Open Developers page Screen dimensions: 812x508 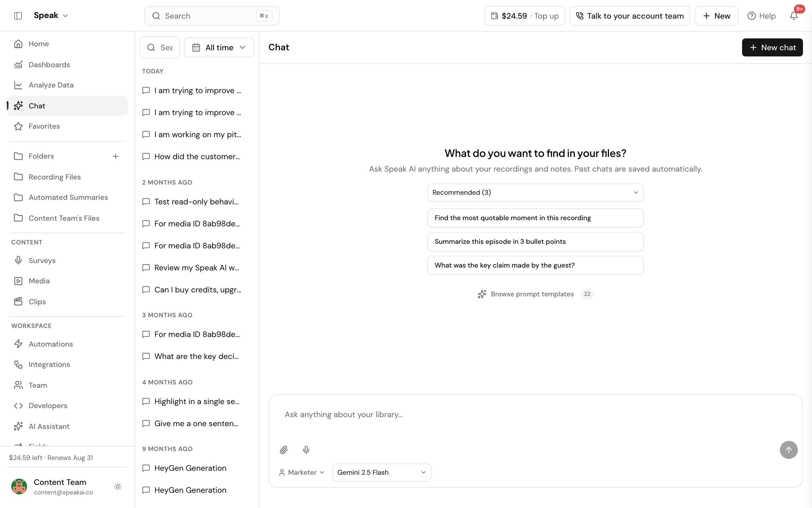click(x=67, y=406)
